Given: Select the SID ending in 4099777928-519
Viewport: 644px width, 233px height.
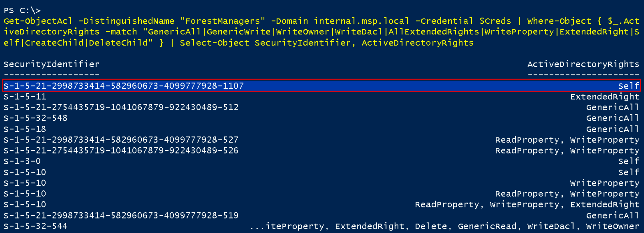Looking at the screenshot, I should coord(121,215).
